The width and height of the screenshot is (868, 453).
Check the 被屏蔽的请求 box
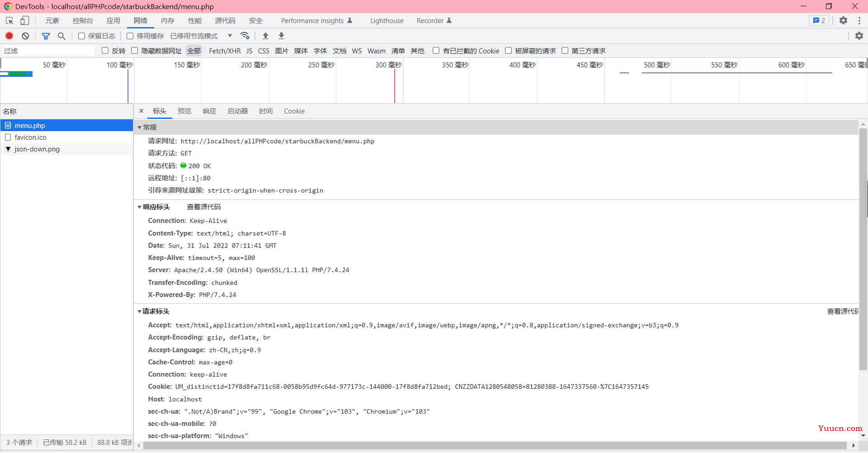click(509, 51)
